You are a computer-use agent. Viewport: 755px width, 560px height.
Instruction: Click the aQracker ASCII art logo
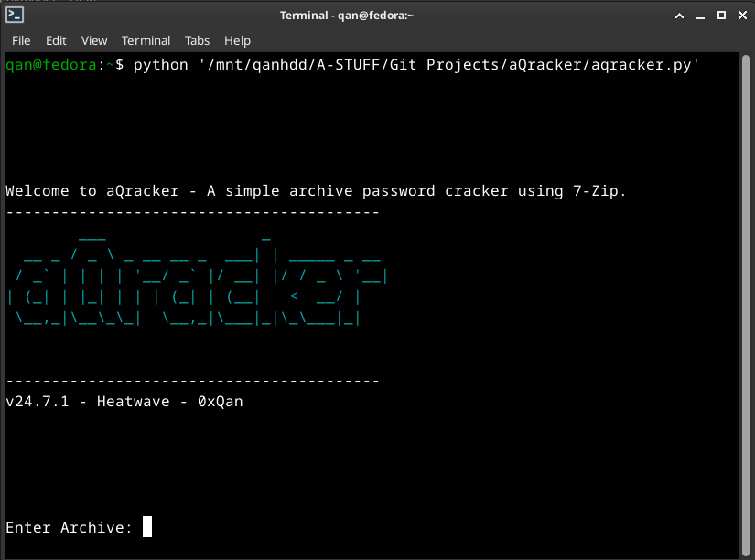pyautogui.click(x=198, y=281)
